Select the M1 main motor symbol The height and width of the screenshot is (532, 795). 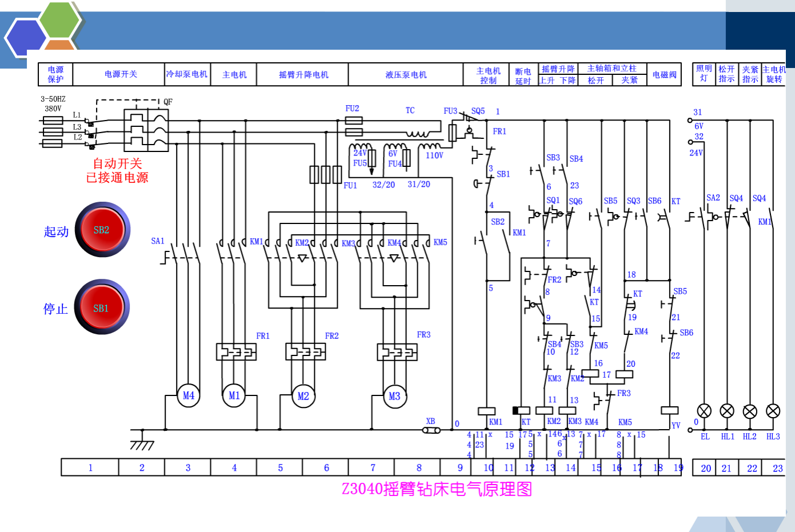point(234,395)
